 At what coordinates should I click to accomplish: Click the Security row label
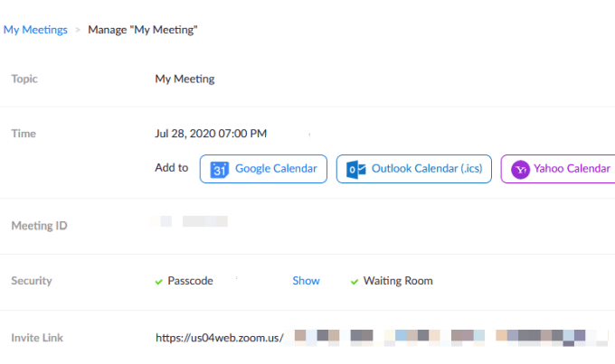pos(32,281)
